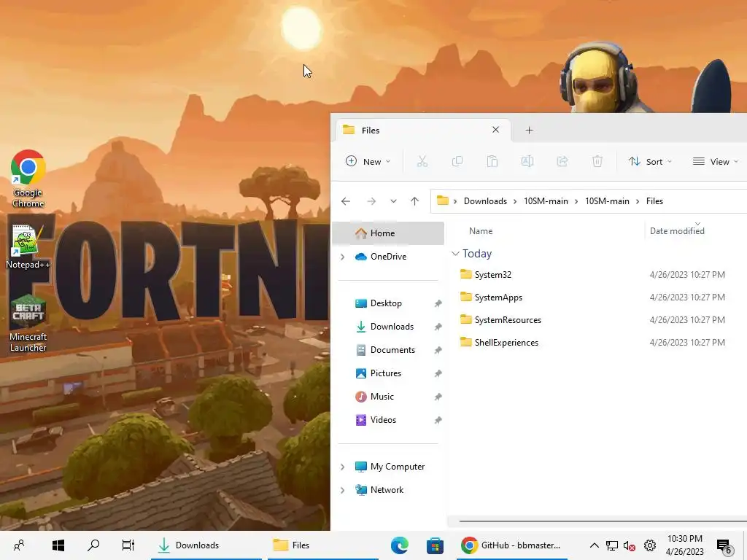Screen dimensions: 747x560
Task: Open Google Chrome desktop shortcut
Action: point(28,179)
